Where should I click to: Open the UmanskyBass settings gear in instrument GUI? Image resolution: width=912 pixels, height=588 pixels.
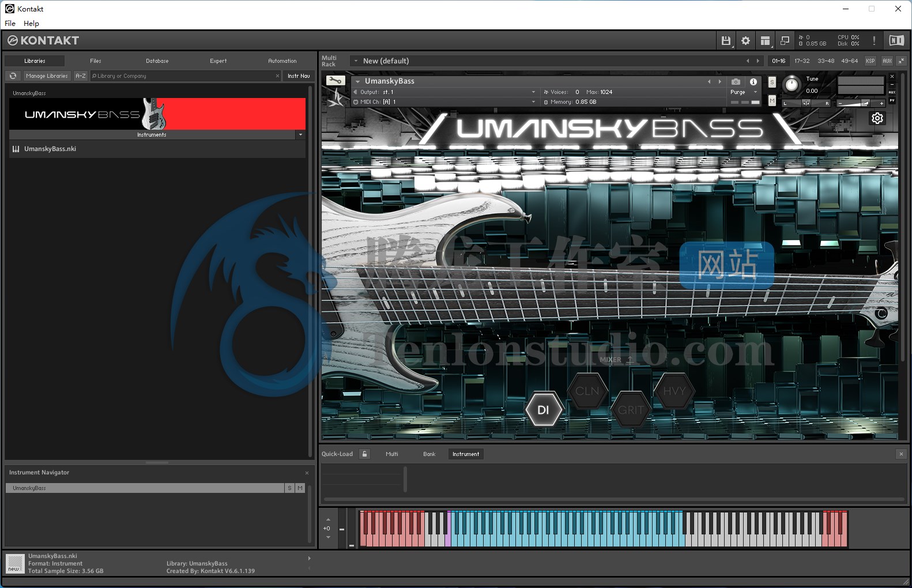click(x=877, y=118)
